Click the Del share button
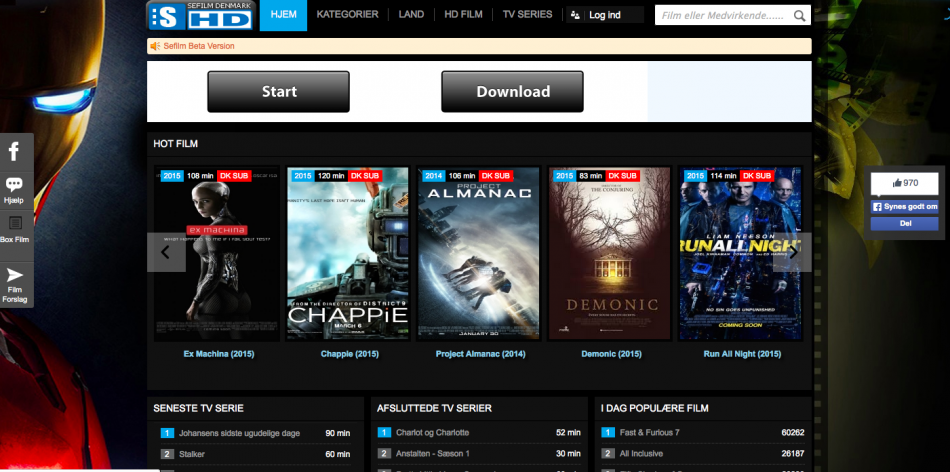Image resolution: width=950 pixels, height=472 pixels. pyautogui.click(x=905, y=224)
